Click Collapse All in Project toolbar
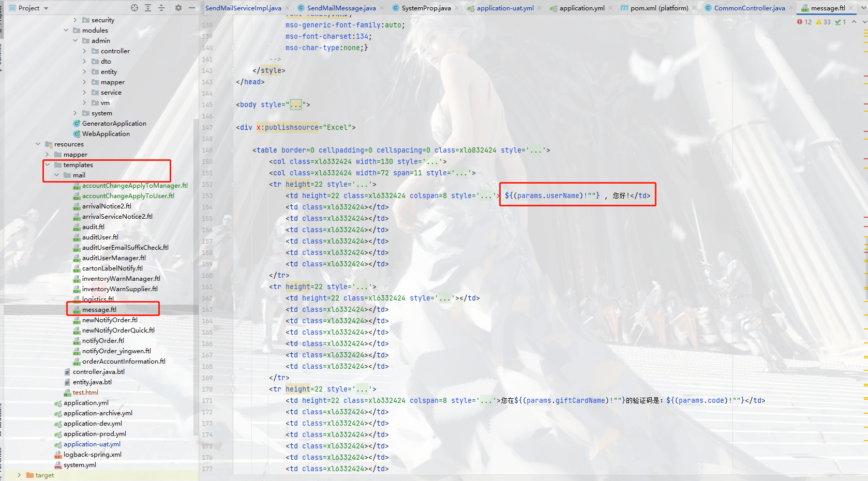This screenshot has width=868, height=481. click(x=161, y=7)
